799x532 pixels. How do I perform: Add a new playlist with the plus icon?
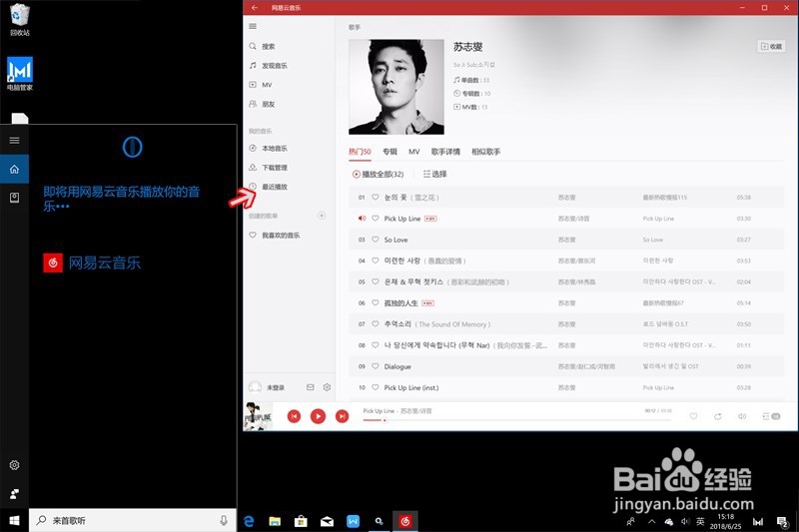322,216
